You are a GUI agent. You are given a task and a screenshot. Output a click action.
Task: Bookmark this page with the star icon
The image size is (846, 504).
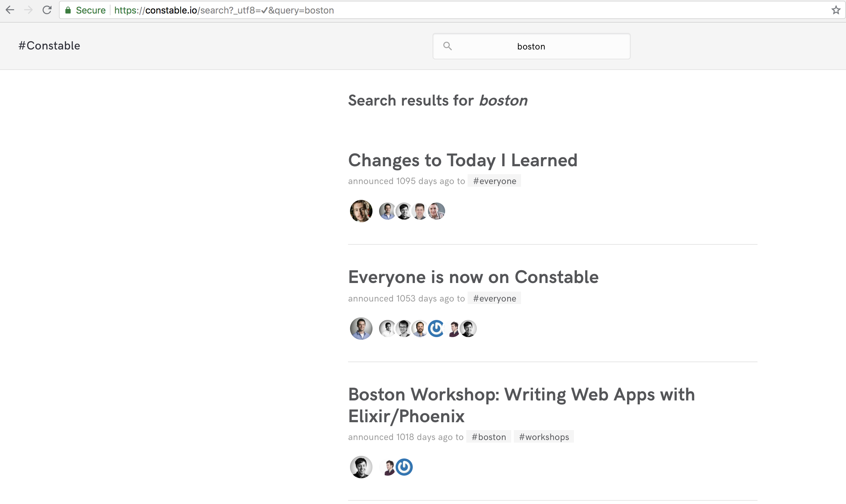point(835,10)
